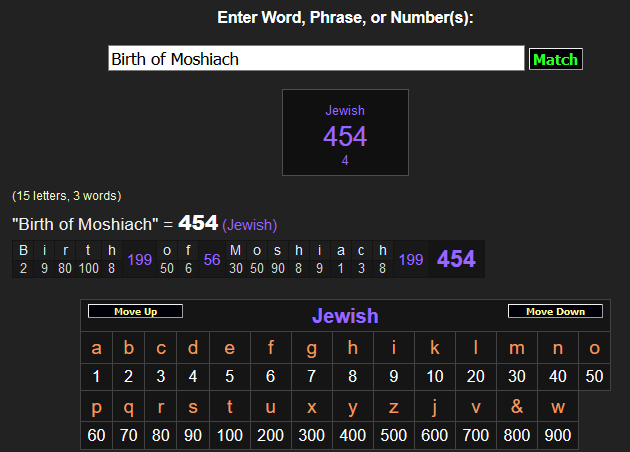This screenshot has width=630, height=452.
Task: Click the Enter Word, Phrase, or Number(s) heading
Action: point(345,17)
